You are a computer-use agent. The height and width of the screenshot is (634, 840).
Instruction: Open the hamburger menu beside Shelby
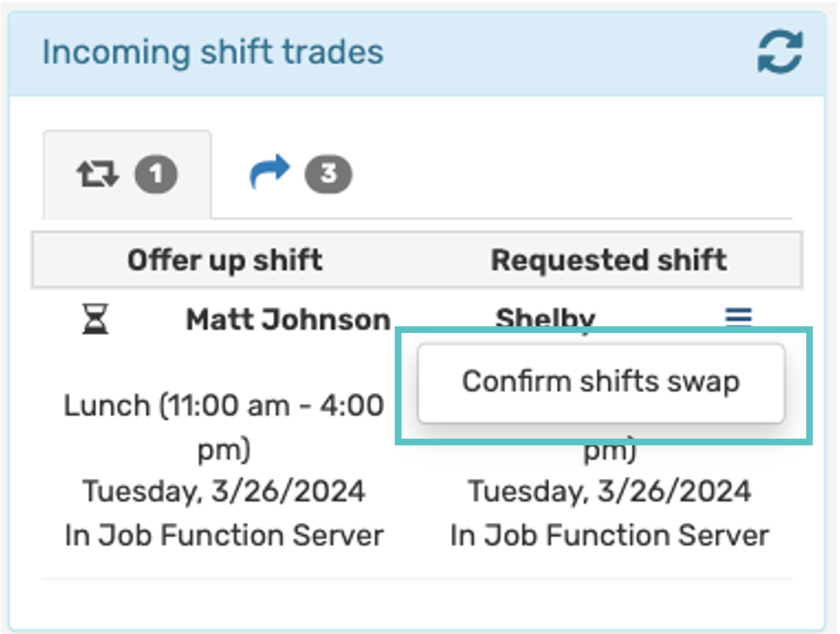click(x=738, y=317)
